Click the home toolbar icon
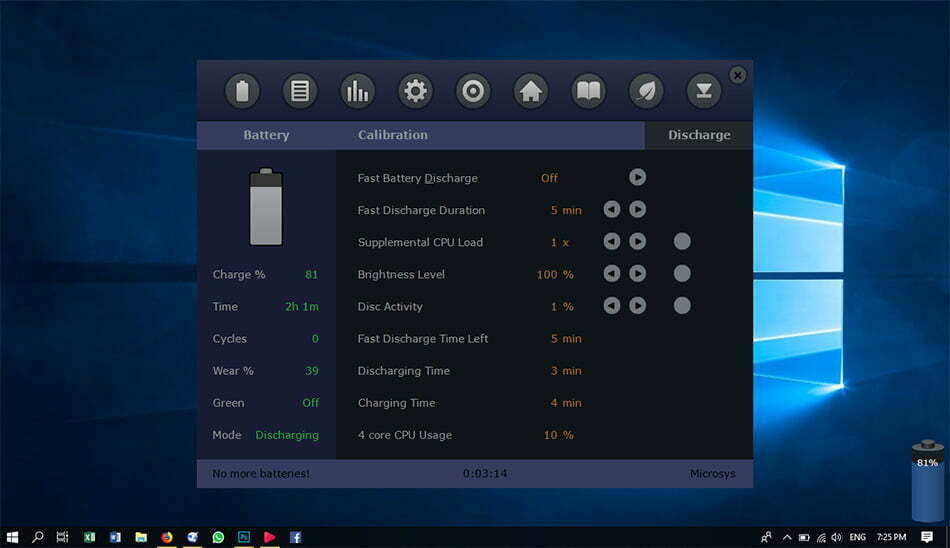950x548 pixels. (x=531, y=92)
